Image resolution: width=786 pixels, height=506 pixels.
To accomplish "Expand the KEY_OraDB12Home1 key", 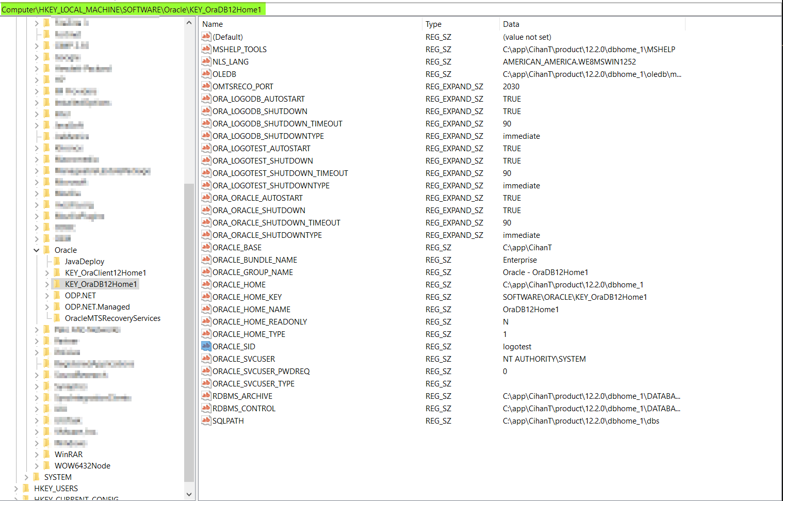I will click(x=47, y=284).
